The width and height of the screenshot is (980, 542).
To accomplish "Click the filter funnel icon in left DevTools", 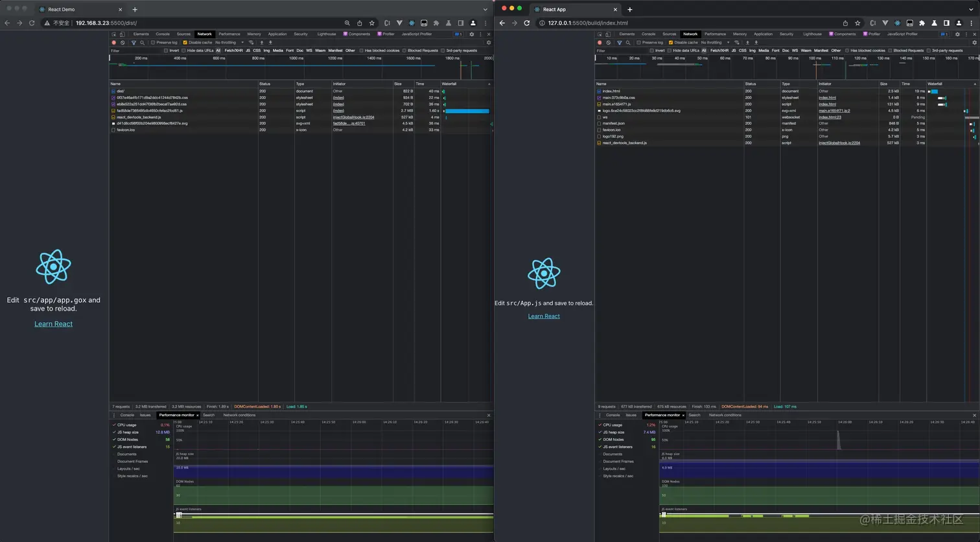I will (134, 43).
